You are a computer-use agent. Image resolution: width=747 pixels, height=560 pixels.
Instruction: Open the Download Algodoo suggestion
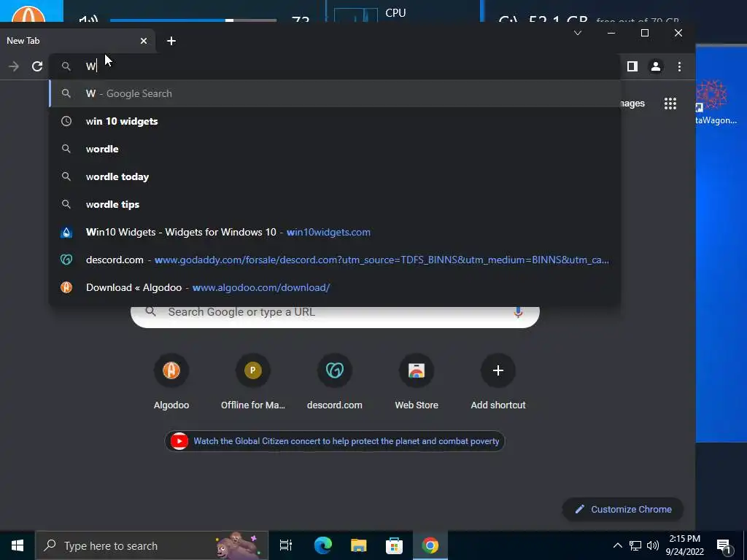[334, 287]
